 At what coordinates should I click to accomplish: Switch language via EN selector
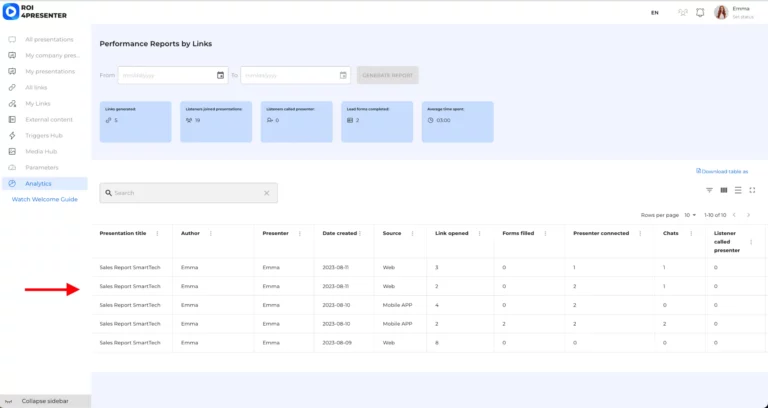pos(654,13)
